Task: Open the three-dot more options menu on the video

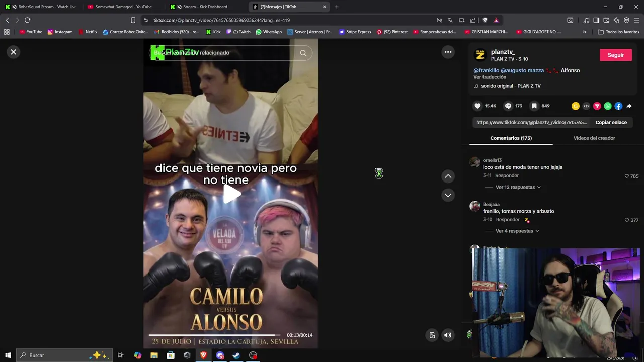Action: click(448, 52)
